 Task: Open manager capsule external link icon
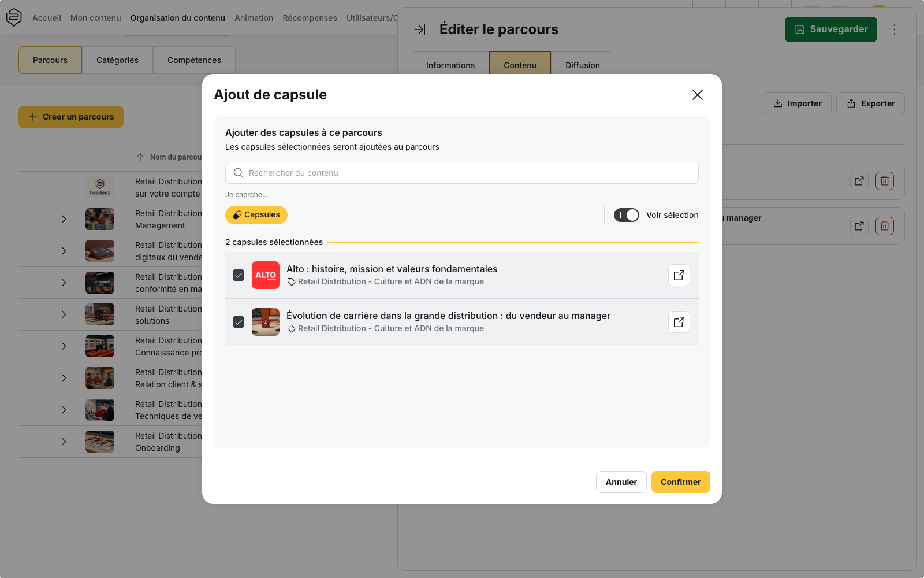click(x=859, y=226)
